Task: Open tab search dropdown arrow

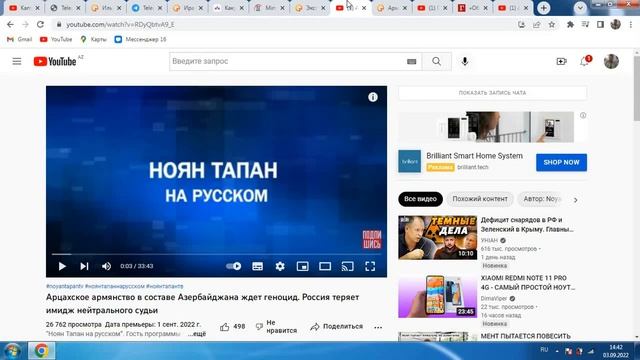Action: point(580,8)
